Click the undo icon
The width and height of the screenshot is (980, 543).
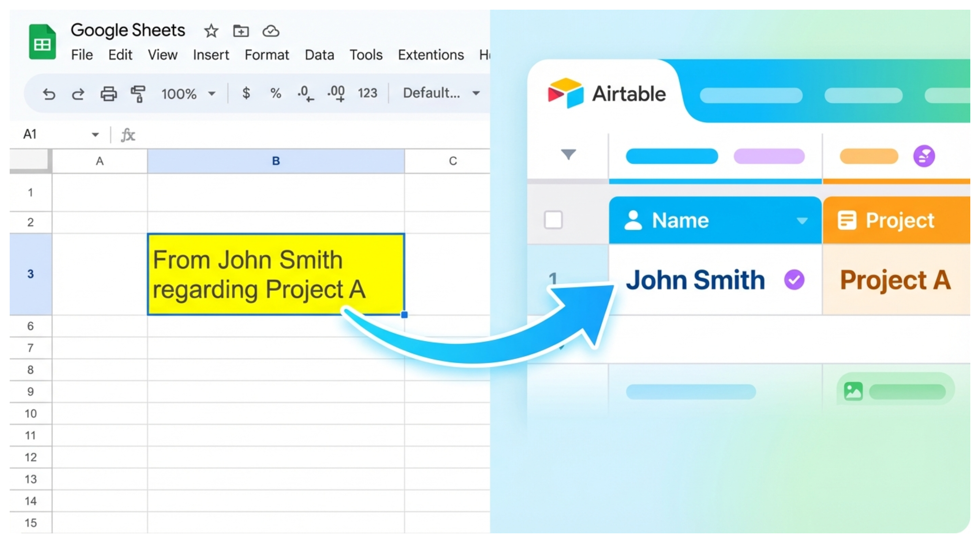(x=49, y=94)
